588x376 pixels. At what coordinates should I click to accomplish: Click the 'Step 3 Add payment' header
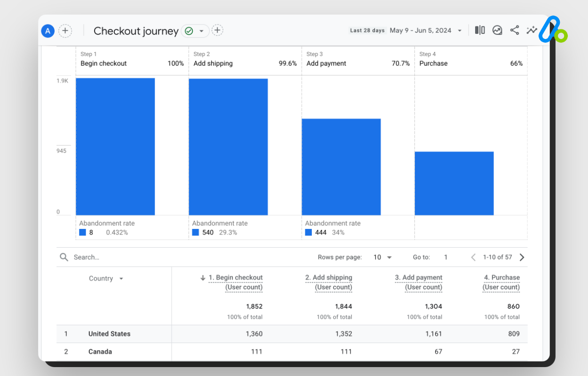click(x=326, y=59)
